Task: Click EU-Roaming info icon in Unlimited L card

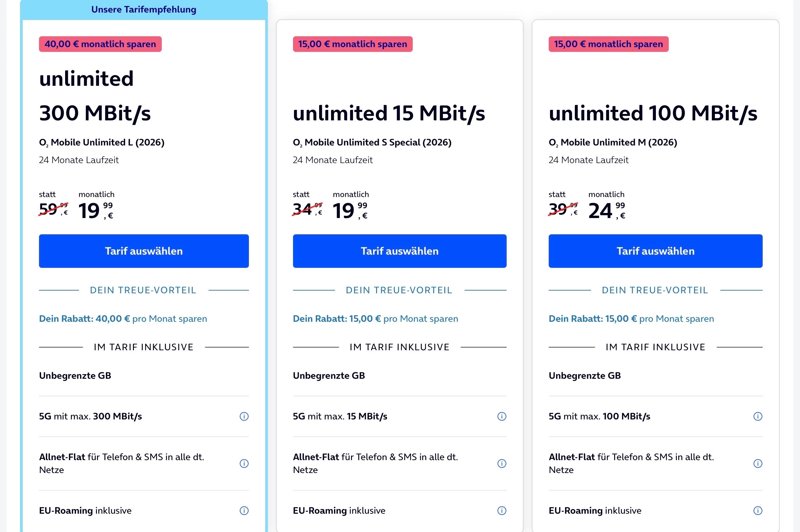Action: pyautogui.click(x=244, y=511)
